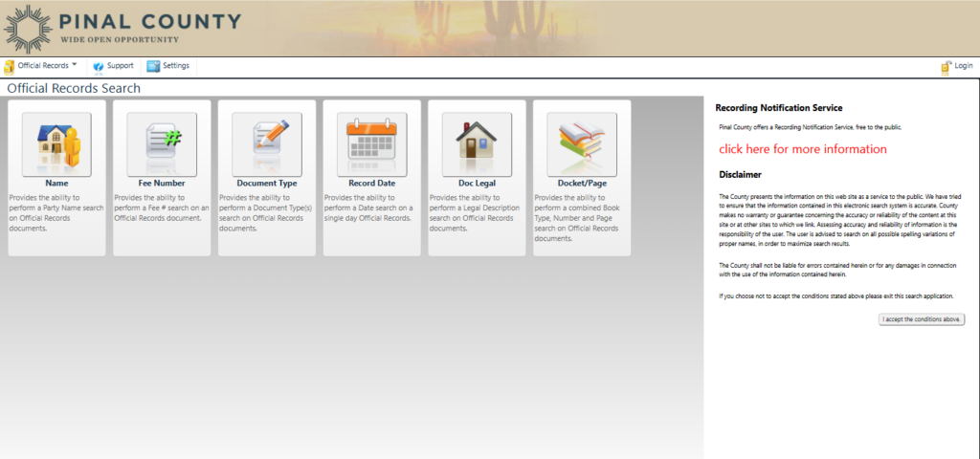Open the Settings menu item
Viewport: 980px width, 459px height.
[176, 66]
